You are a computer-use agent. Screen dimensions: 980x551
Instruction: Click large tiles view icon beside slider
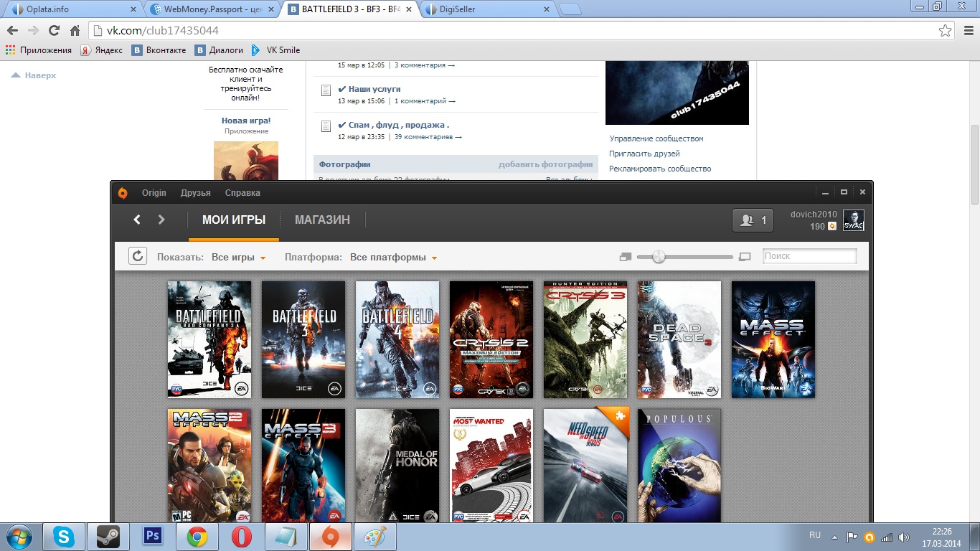pos(745,257)
